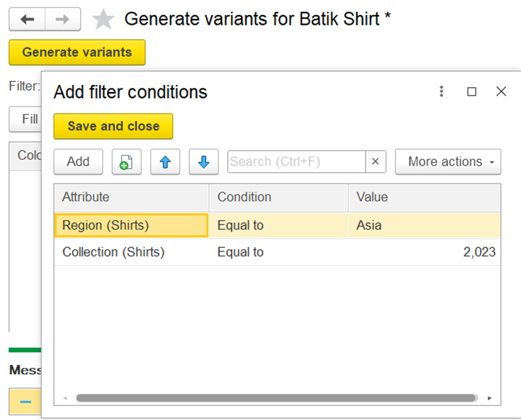Click Save and close
This screenshot has height=420, width=521.
click(x=113, y=126)
